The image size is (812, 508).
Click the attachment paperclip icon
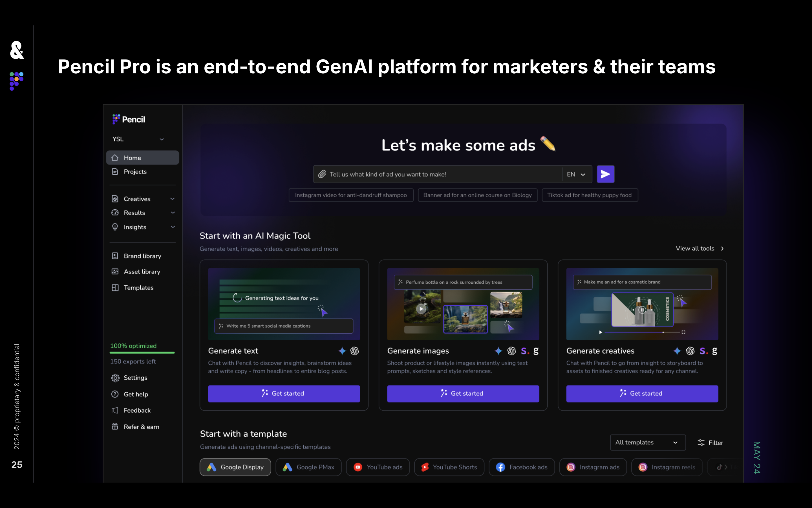[x=322, y=174]
